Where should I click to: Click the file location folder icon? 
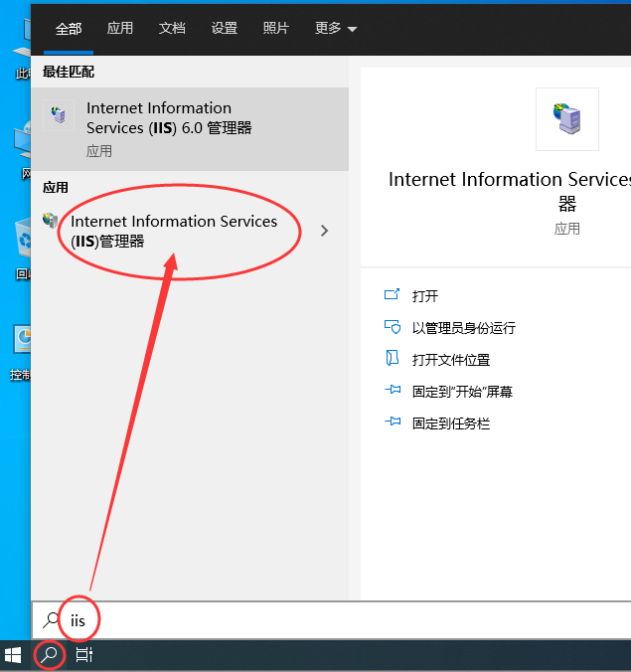[x=393, y=358]
